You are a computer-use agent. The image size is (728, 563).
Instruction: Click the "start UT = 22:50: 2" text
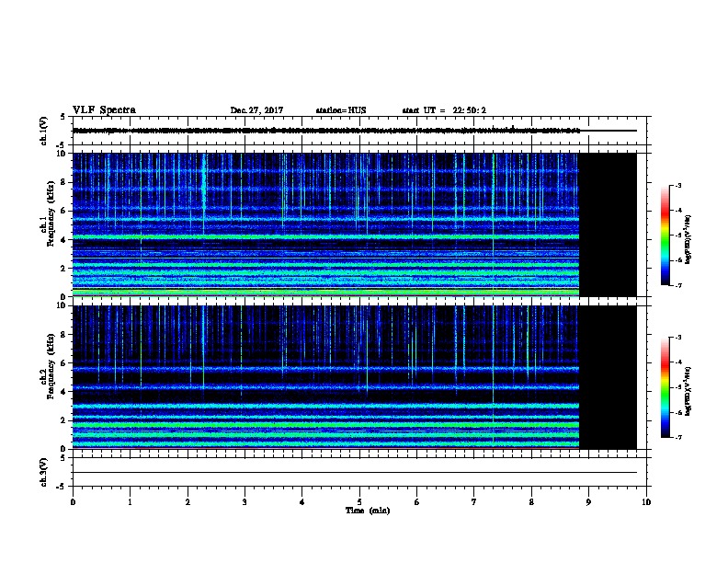(444, 110)
